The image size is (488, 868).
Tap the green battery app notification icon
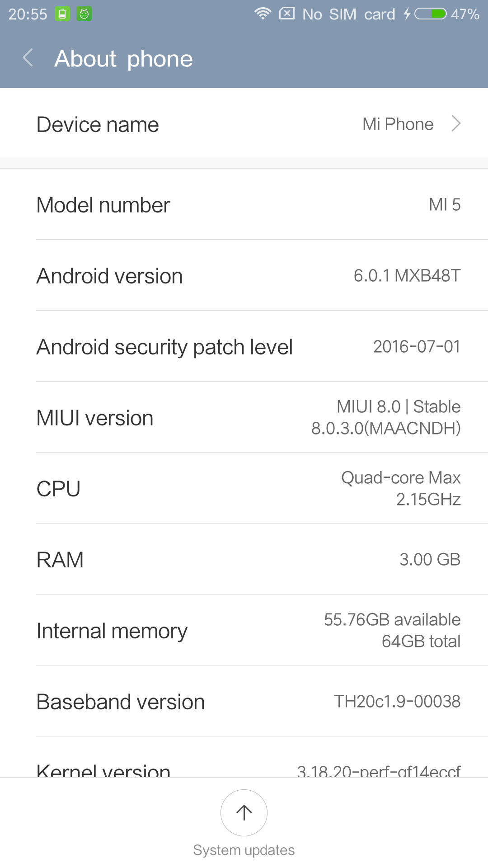(x=62, y=14)
